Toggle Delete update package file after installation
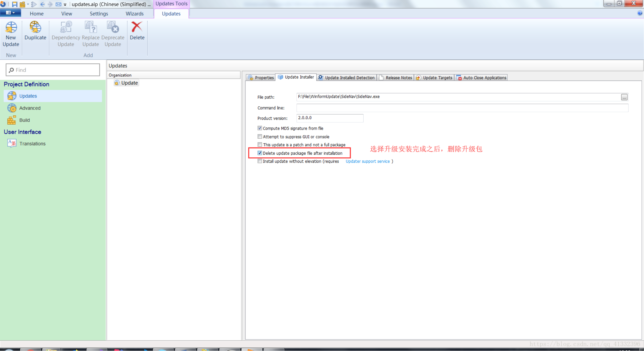The image size is (644, 351). coord(259,153)
